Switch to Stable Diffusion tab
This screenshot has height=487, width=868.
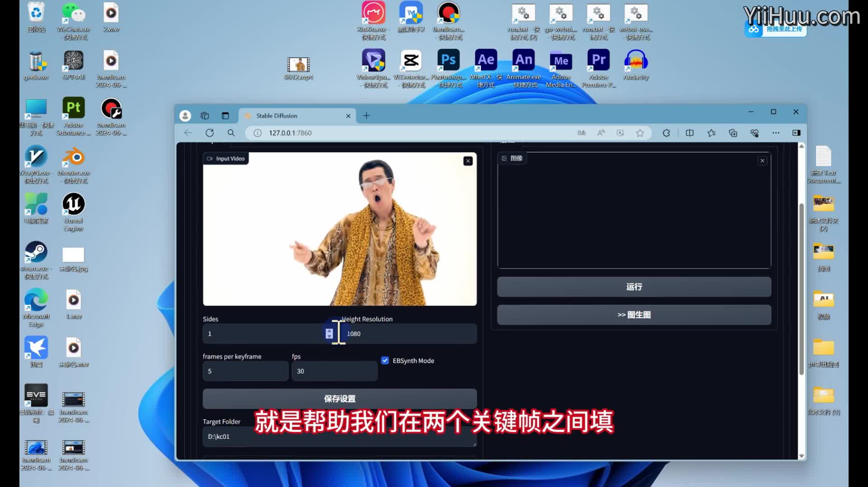pos(297,116)
